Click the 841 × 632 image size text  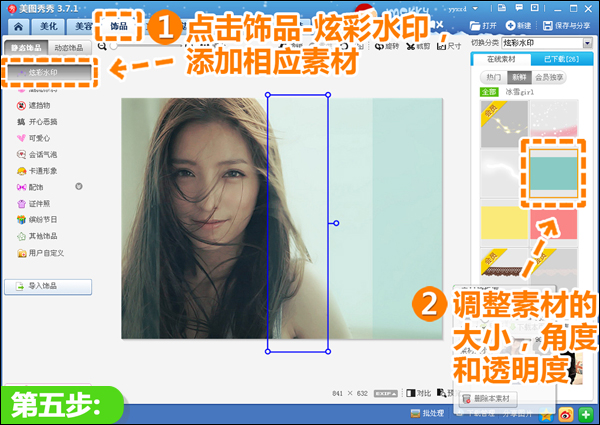350,393
